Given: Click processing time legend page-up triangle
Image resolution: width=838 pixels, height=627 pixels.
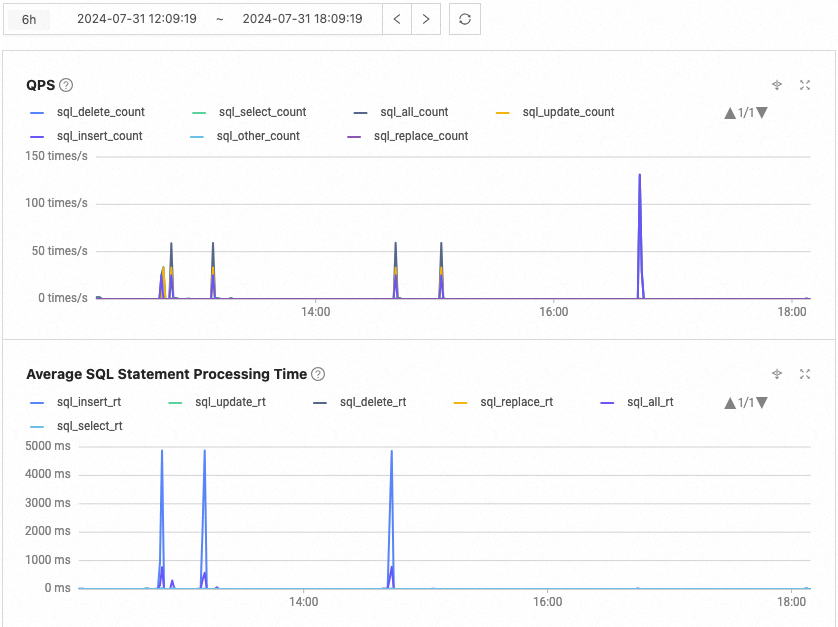Looking at the screenshot, I should [730, 403].
